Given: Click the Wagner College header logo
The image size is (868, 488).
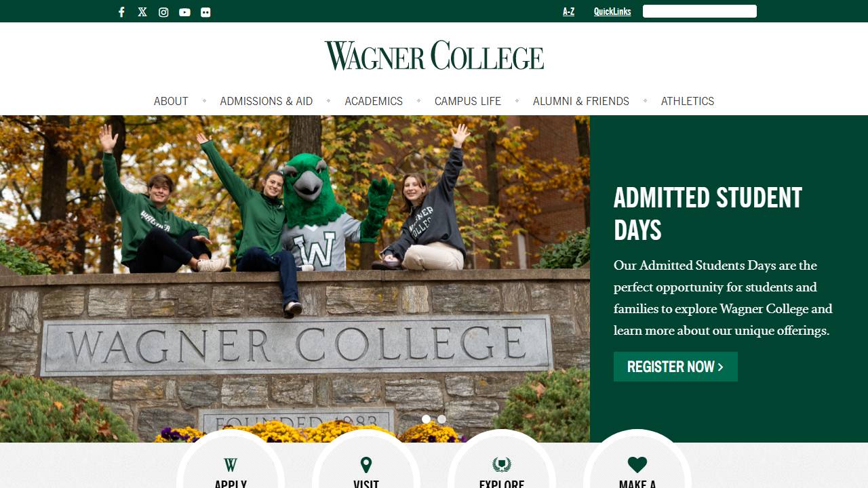Looking at the screenshot, I should pos(434,56).
